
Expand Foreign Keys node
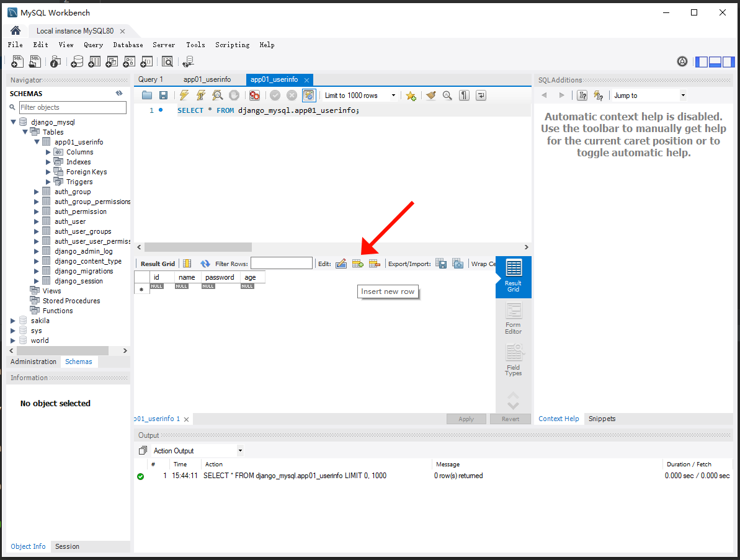point(48,172)
